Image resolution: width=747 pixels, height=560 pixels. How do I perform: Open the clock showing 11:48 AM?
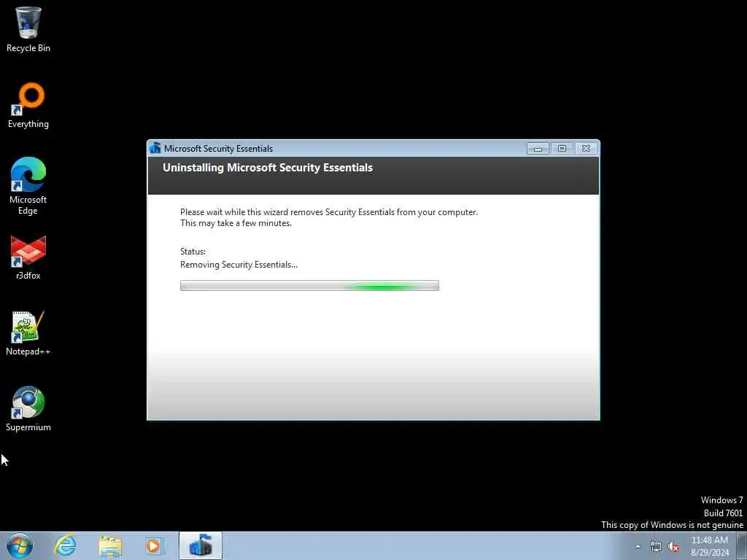[709, 546]
